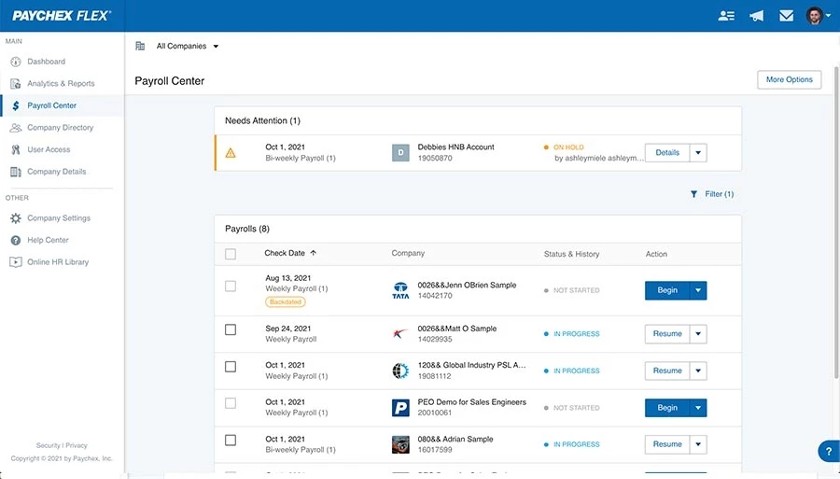Resume the 0026&&Matt O Sample payroll
This screenshot has width=840, height=479.
667,334
